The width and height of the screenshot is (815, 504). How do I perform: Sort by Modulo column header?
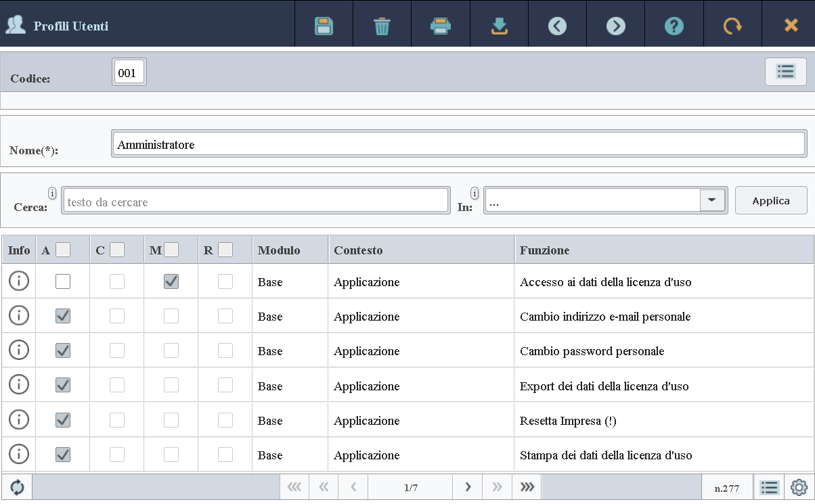tap(290, 250)
